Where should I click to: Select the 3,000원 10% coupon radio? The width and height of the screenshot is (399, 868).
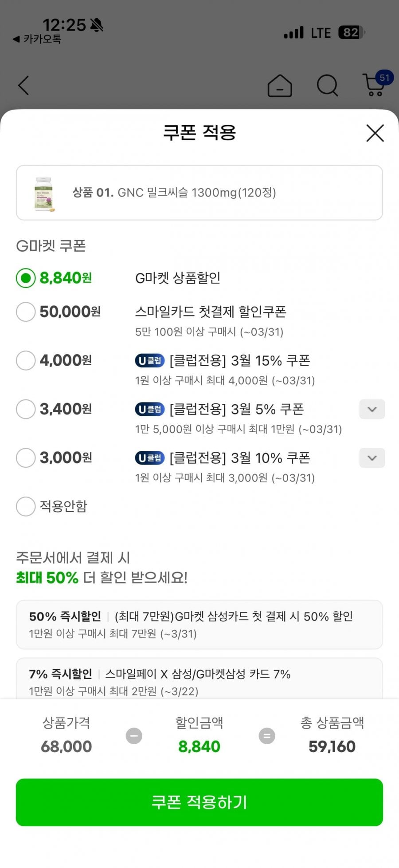click(26, 458)
